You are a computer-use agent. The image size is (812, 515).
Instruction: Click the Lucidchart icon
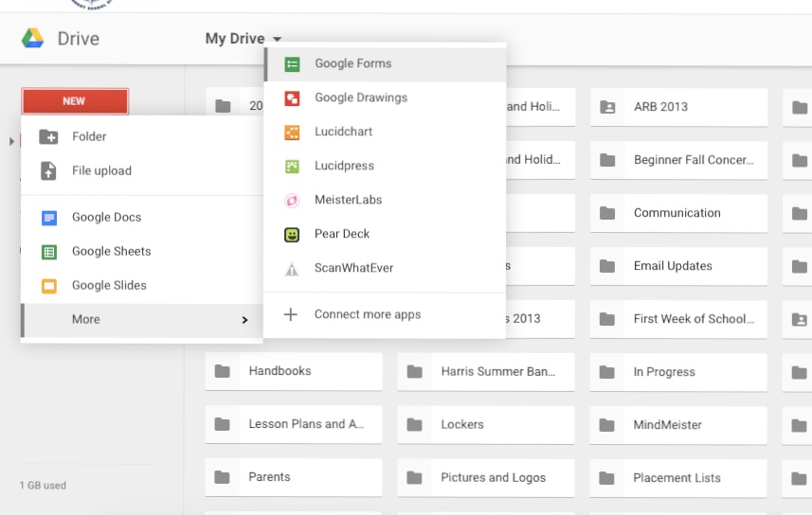coord(292,133)
